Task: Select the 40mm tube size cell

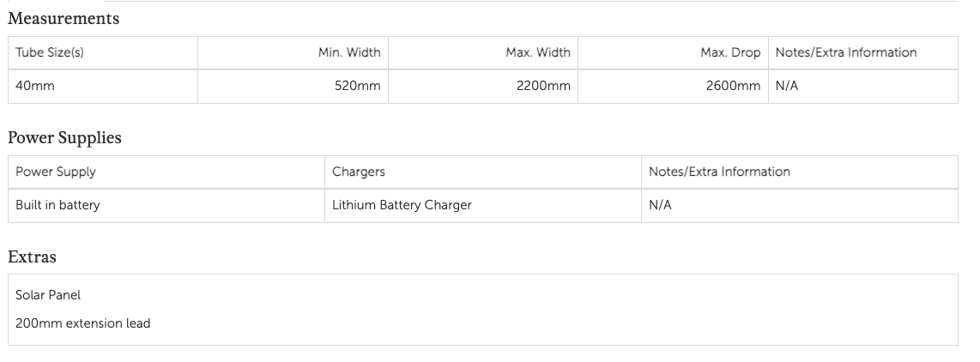Action: pyautogui.click(x=35, y=86)
